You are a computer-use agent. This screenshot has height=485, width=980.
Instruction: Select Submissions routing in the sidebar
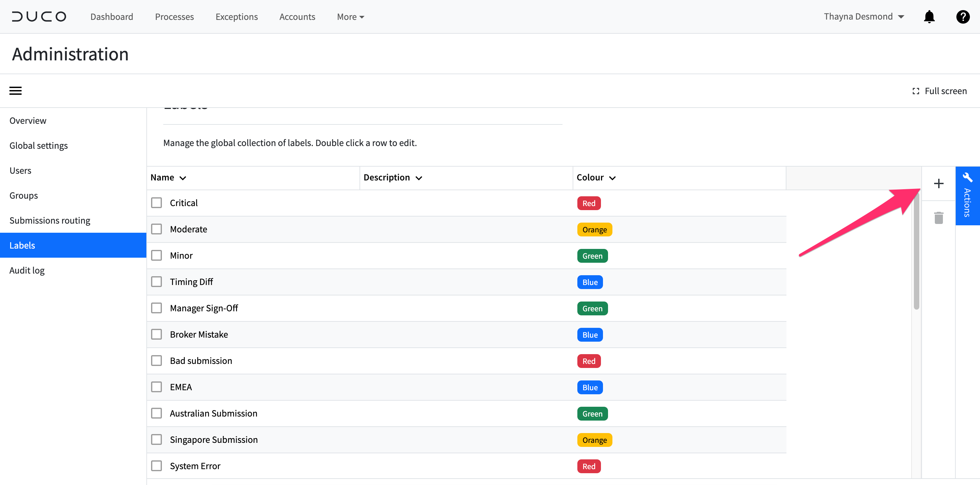[x=73, y=221]
